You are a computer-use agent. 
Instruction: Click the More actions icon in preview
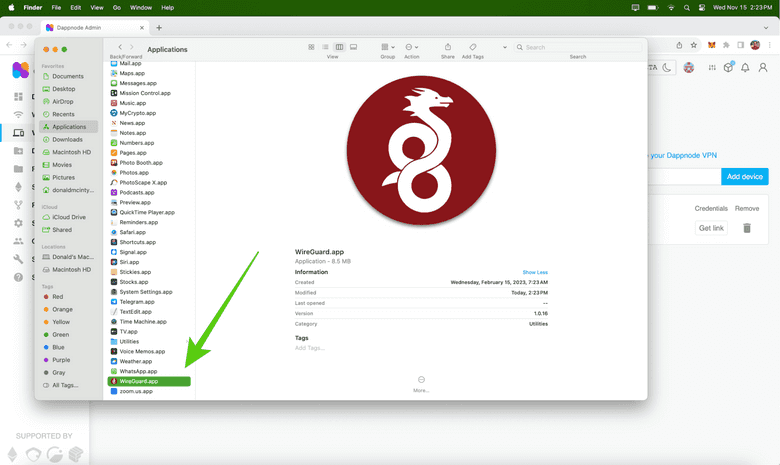421,380
